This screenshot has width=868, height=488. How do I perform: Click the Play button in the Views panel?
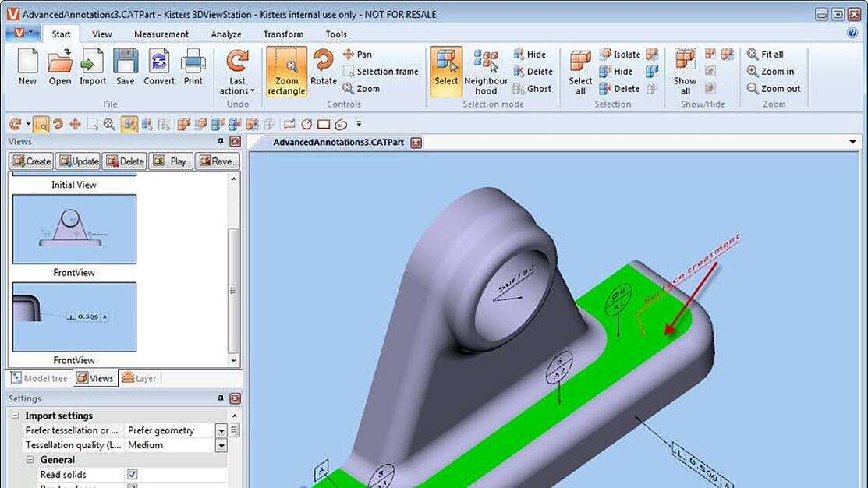pyautogui.click(x=171, y=161)
